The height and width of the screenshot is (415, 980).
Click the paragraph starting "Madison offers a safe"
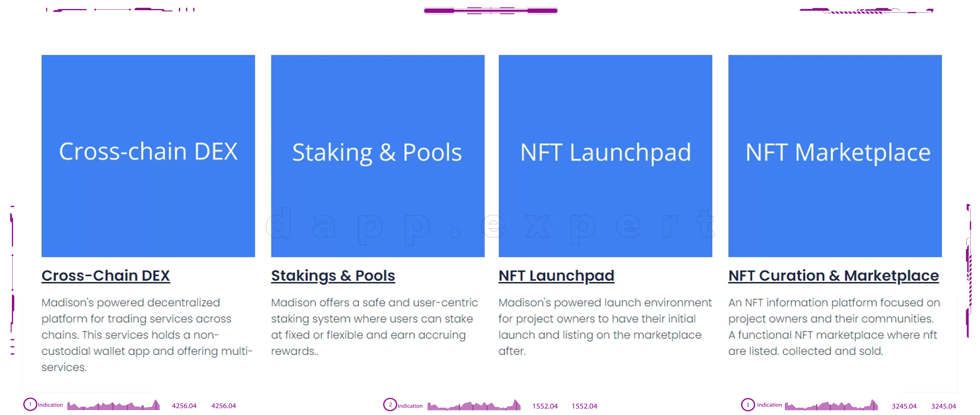[x=374, y=326]
